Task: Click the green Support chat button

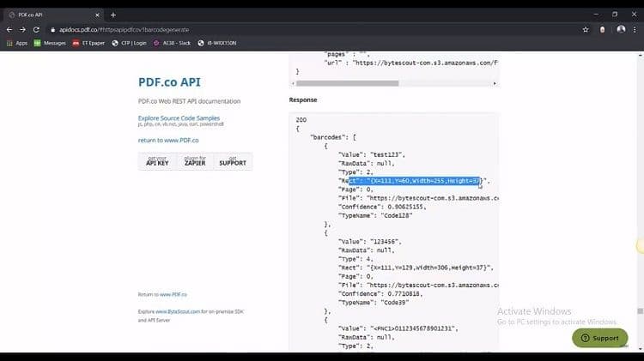Action: point(599,338)
